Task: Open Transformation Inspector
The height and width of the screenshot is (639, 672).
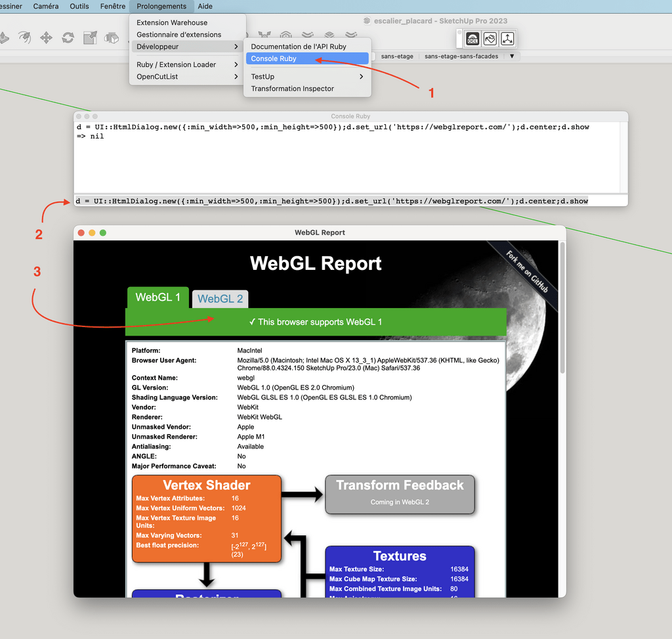Action: (307, 89)
